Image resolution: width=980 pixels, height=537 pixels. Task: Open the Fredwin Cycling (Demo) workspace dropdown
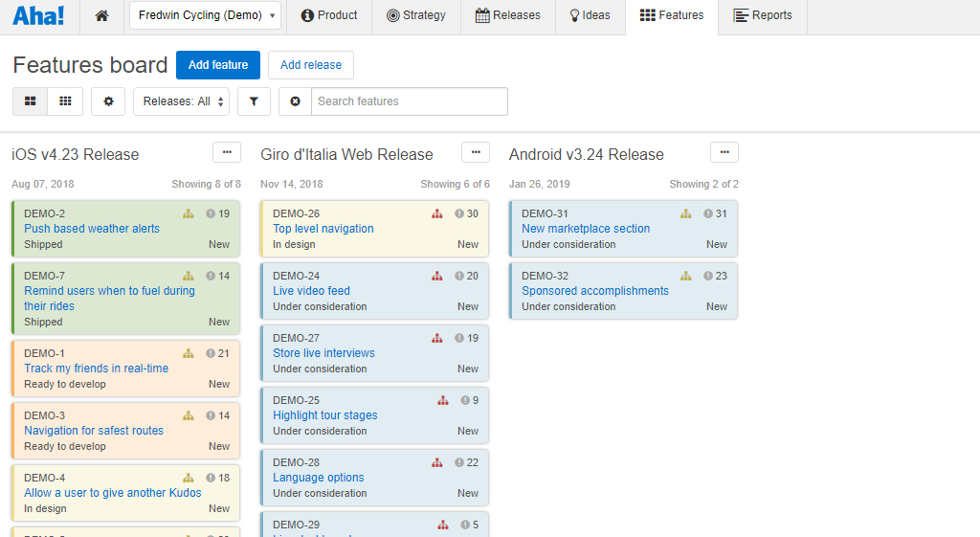point(205,16)
